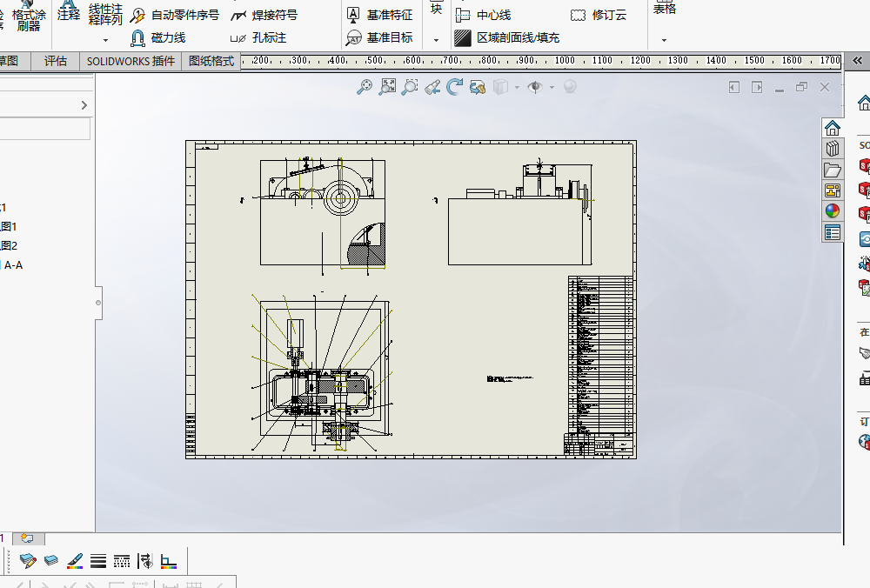870x588 pixels.
Task: Click the Color Display Mode icon
Action: coord(169,561)
